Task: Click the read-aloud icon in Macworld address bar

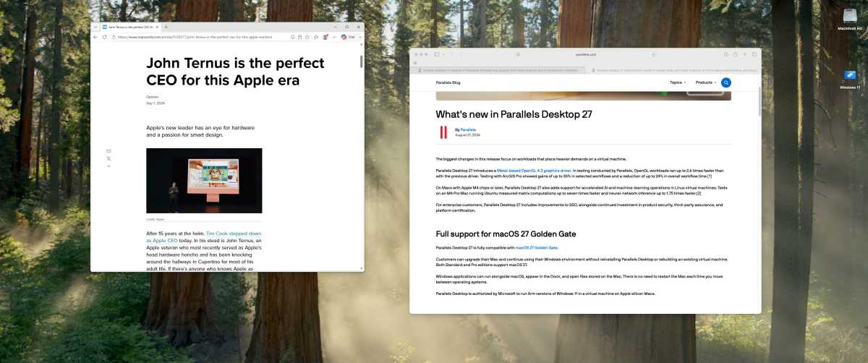Action: [x=292, y=37]
